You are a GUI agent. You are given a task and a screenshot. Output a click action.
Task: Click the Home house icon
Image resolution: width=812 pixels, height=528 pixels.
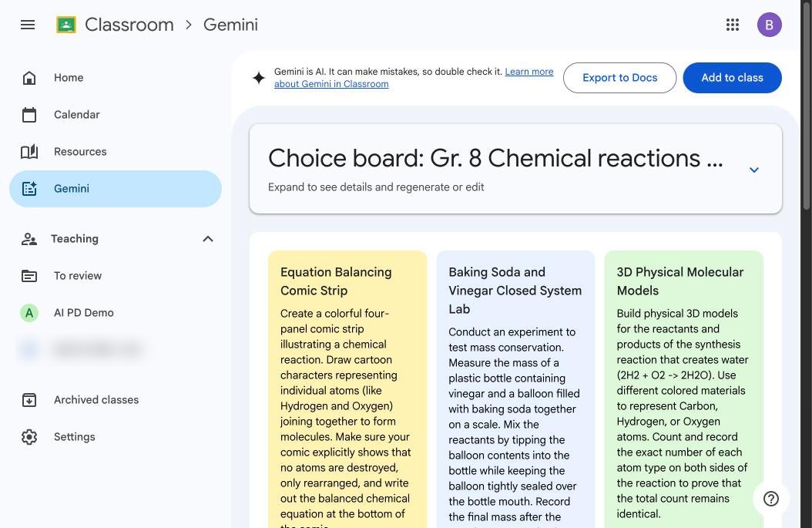29,78
